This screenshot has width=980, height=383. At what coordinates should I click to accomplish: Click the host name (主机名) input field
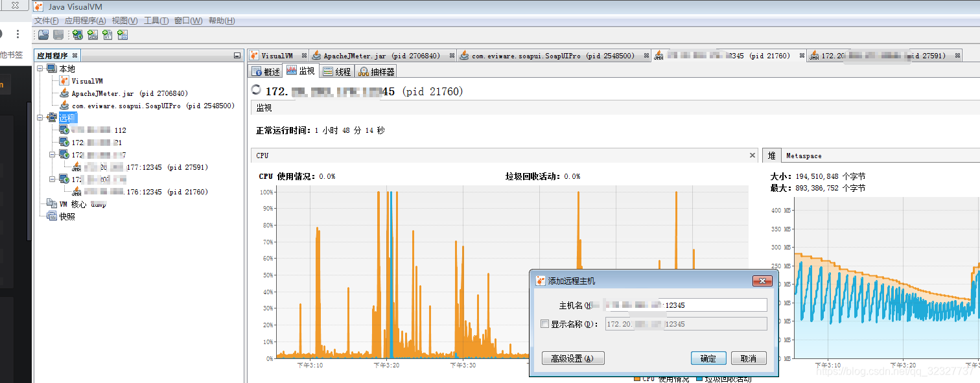[x=686, y=305]
